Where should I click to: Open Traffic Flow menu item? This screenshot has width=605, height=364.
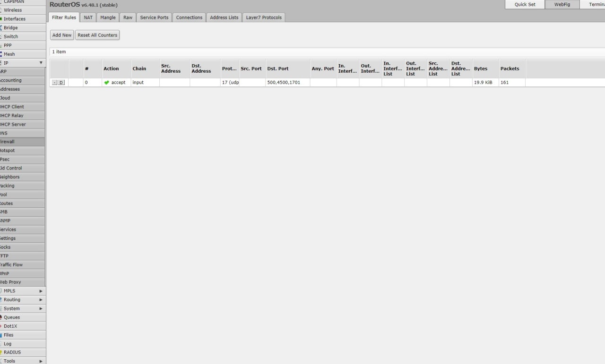pos(22,265)
